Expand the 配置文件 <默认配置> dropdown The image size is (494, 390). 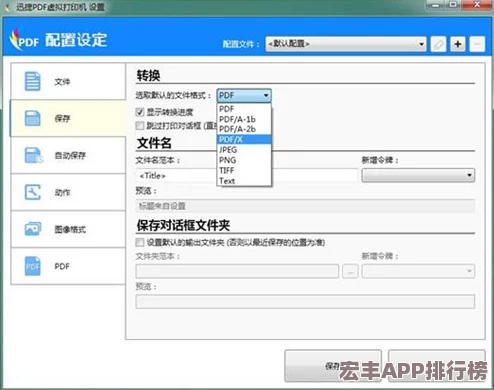tap(346, 44)
